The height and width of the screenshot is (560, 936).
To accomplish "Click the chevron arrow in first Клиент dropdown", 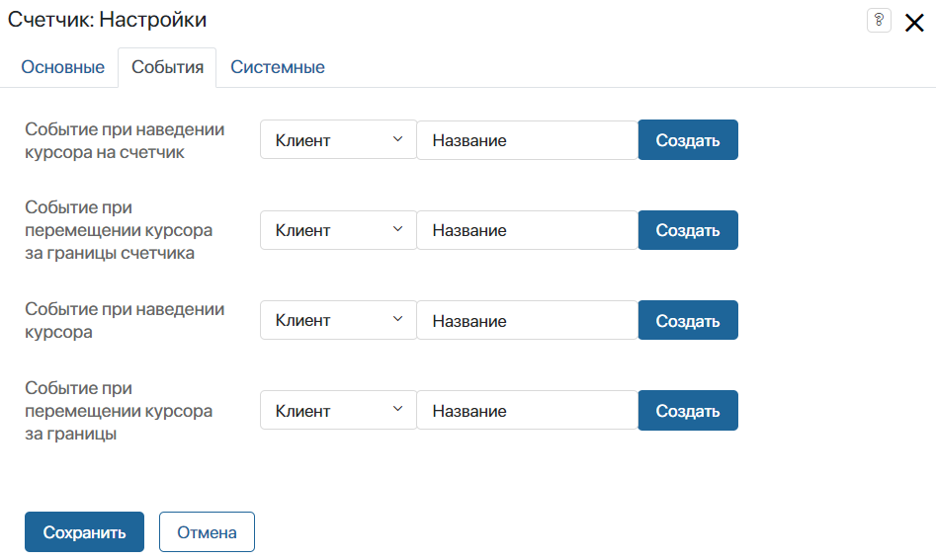I will pyautogui.click(x=397, y=139).
